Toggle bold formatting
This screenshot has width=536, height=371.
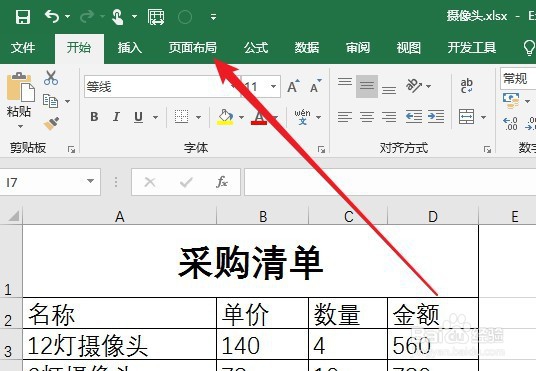point(94,117)
